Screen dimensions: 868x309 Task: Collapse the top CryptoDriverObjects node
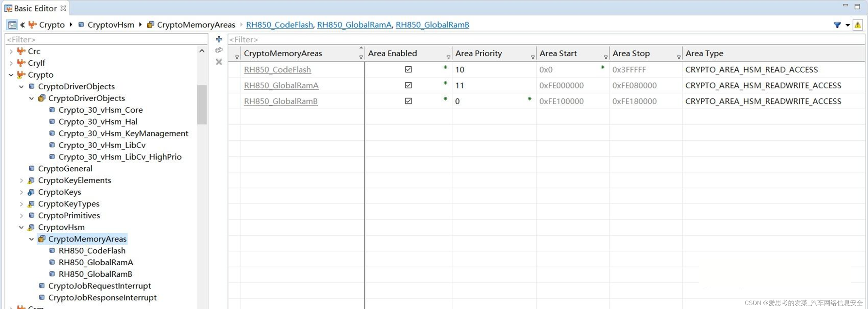click(21, 86)
